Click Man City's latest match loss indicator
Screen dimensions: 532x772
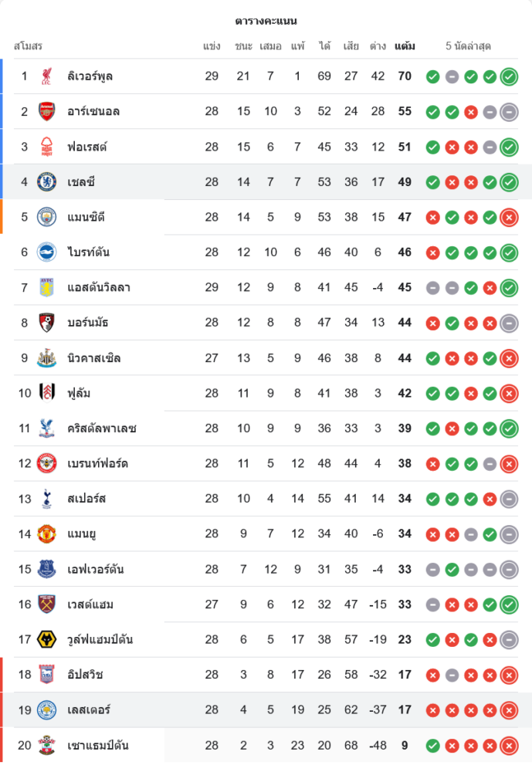coord(509,218)
